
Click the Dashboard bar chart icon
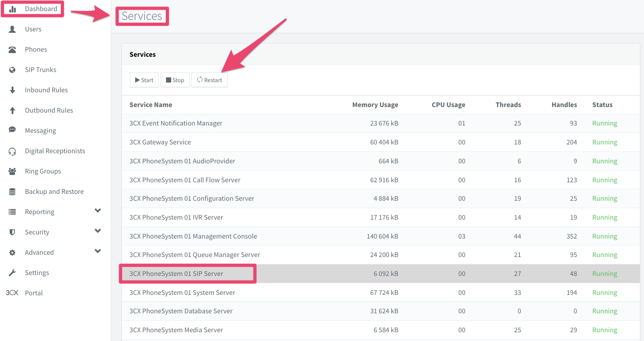click(12, 9)
